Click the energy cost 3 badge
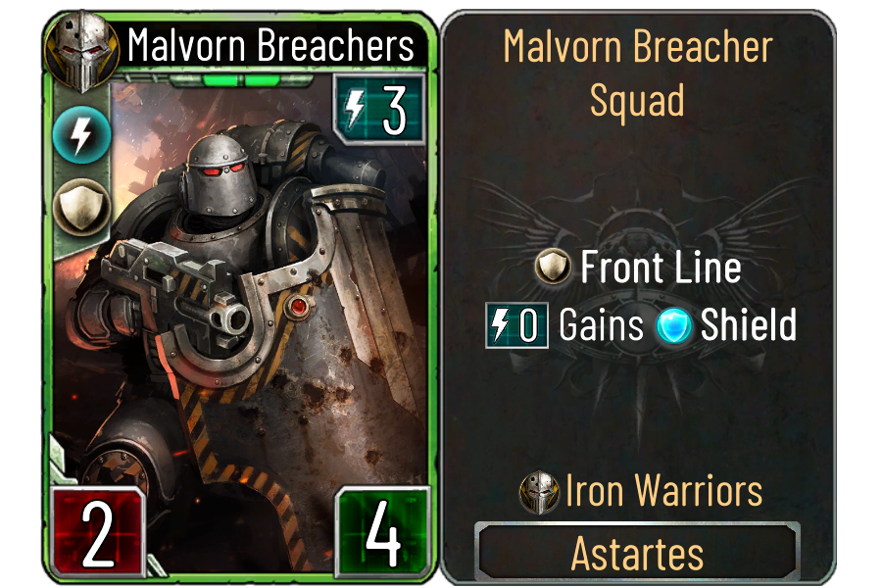The height and width of the screenshot is (588, 882). tap(378, 109)
